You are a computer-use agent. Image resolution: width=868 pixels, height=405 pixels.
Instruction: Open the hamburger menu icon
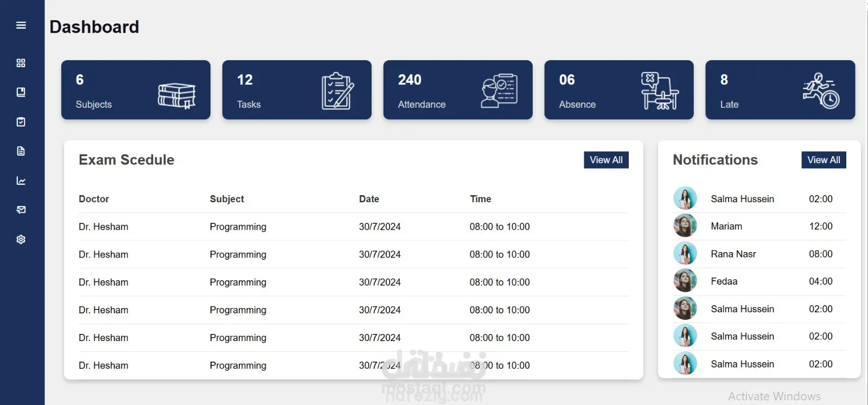pos(21,25)
